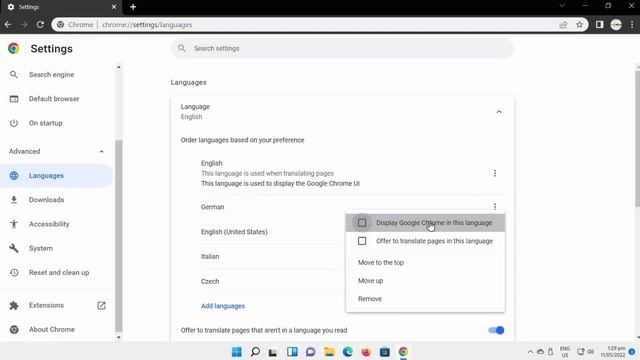640x360 pixels.
Task: Open the profile avatar menu
Action: [616, 24]
